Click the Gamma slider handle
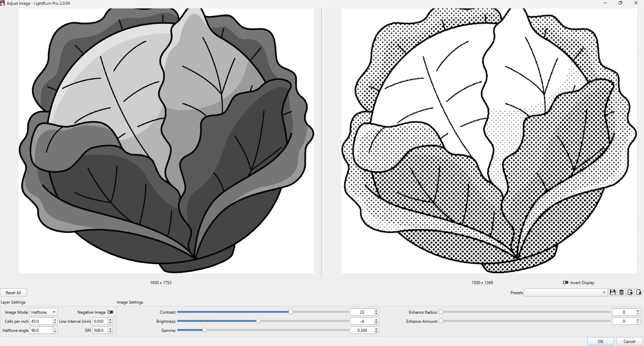644x346 pixels. (204, 330)
